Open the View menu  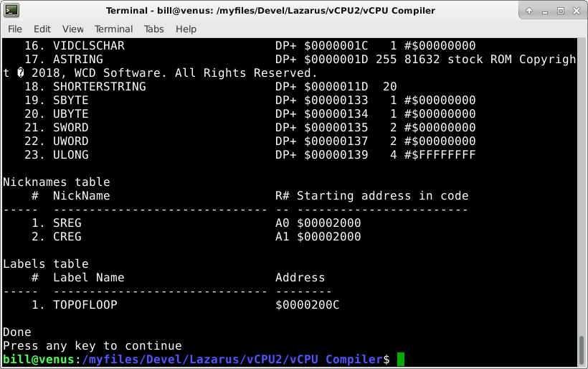72,29
